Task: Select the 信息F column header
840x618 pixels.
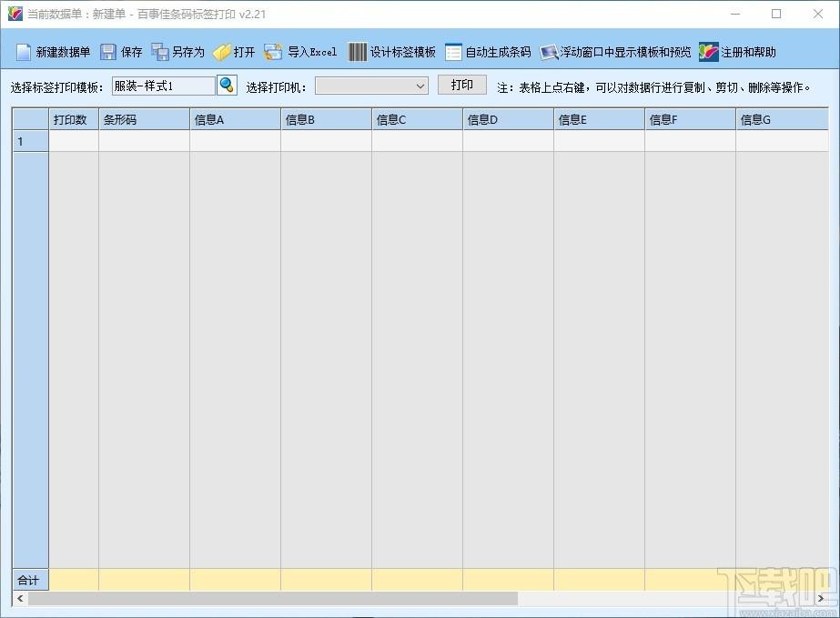Action: pyautogui.click(x=691, y=119)
